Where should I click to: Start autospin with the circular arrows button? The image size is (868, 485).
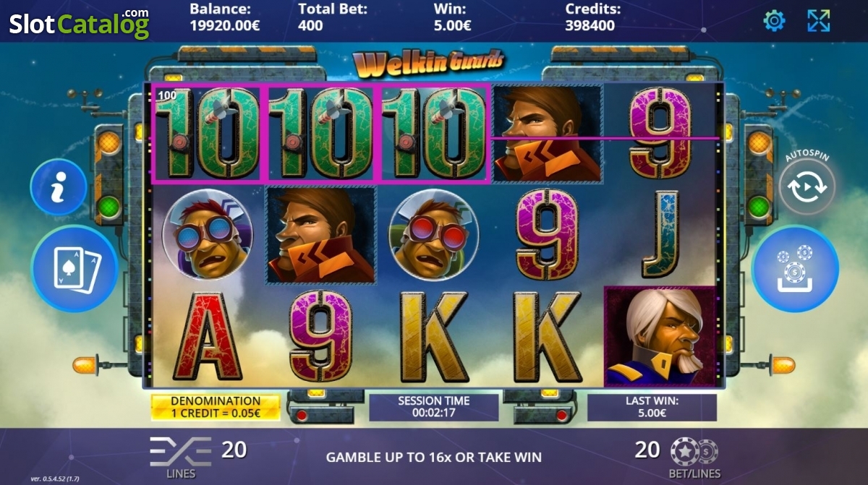(808, 186)
